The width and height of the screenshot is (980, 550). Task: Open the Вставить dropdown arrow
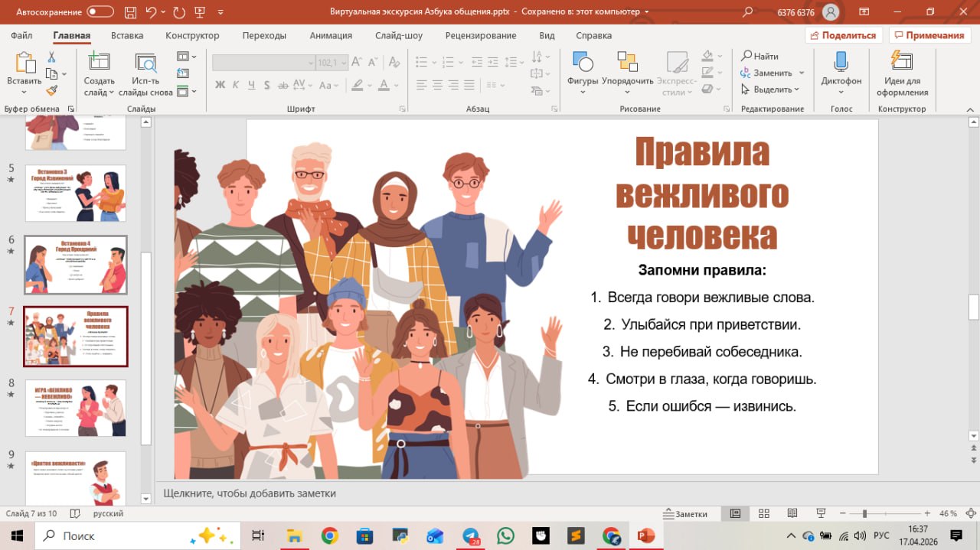coord(24,93)
